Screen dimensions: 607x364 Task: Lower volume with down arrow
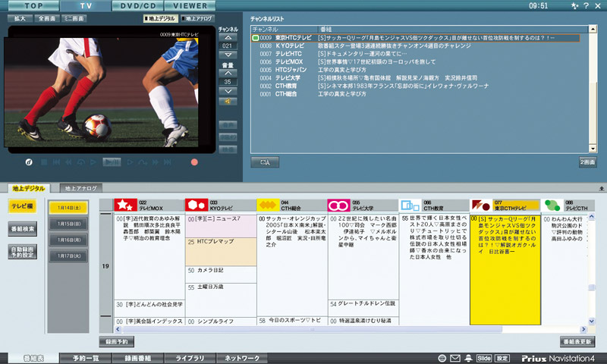(228, 91)
